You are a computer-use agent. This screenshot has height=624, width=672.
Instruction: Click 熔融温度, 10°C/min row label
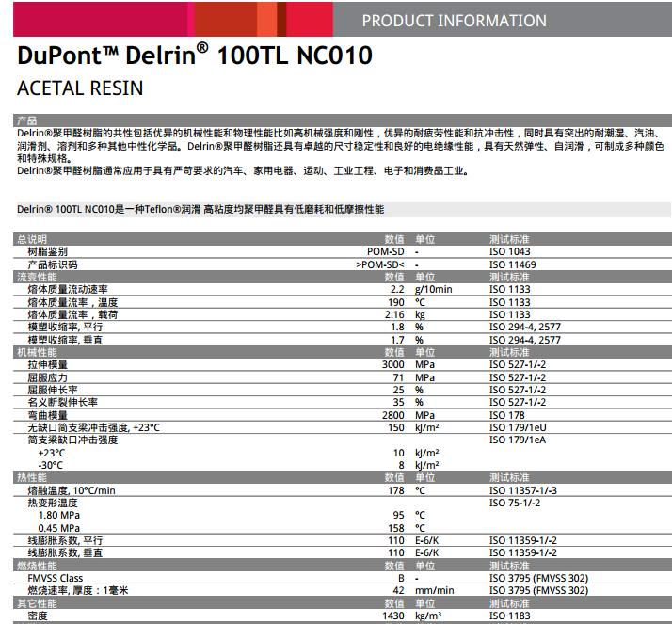point(72,490)
